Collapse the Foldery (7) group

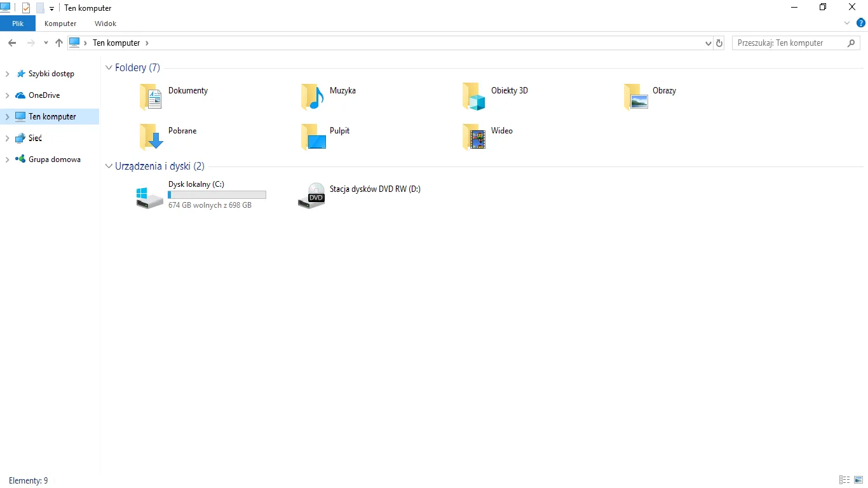[109, 68]
